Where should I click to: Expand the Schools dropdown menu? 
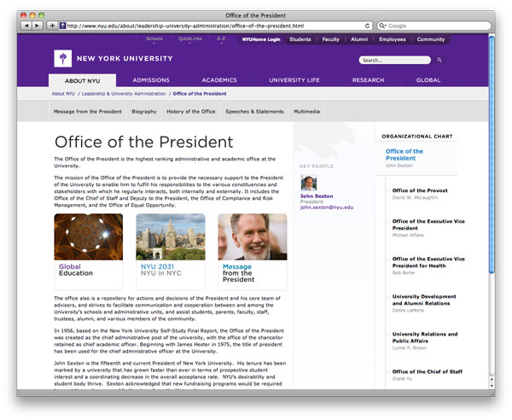(154, 39)
